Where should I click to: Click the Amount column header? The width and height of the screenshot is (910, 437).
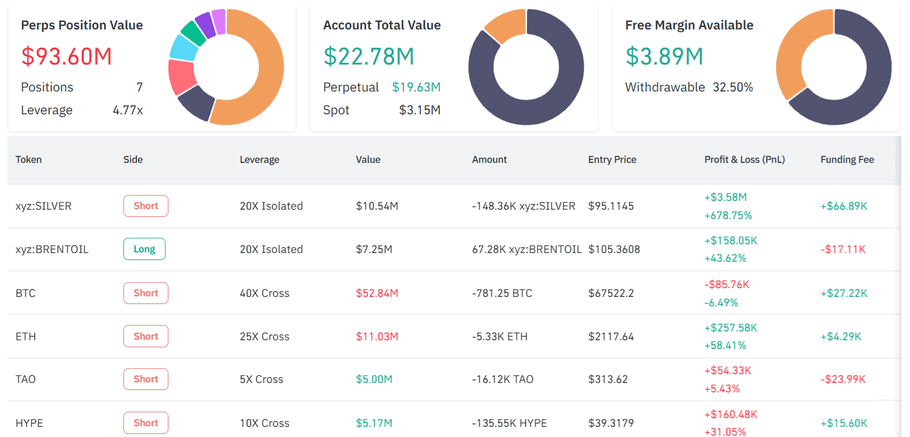click(489, 159)
